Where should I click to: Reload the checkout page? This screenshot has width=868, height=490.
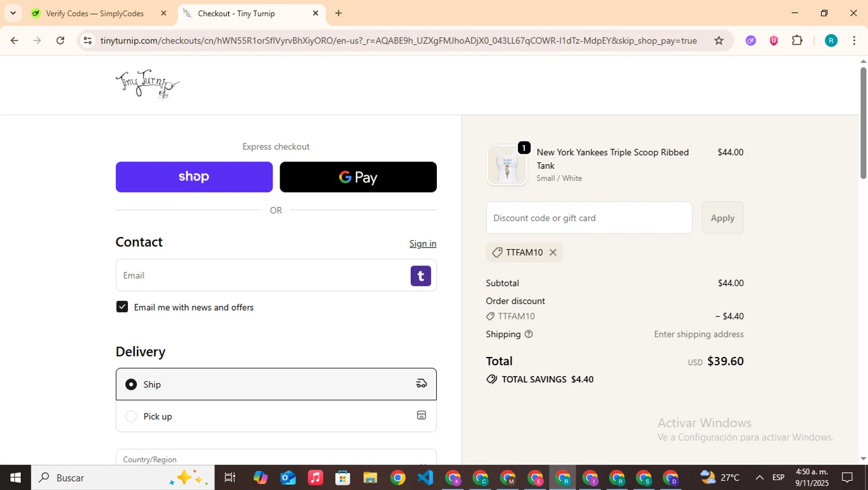(x=60, y=40)
